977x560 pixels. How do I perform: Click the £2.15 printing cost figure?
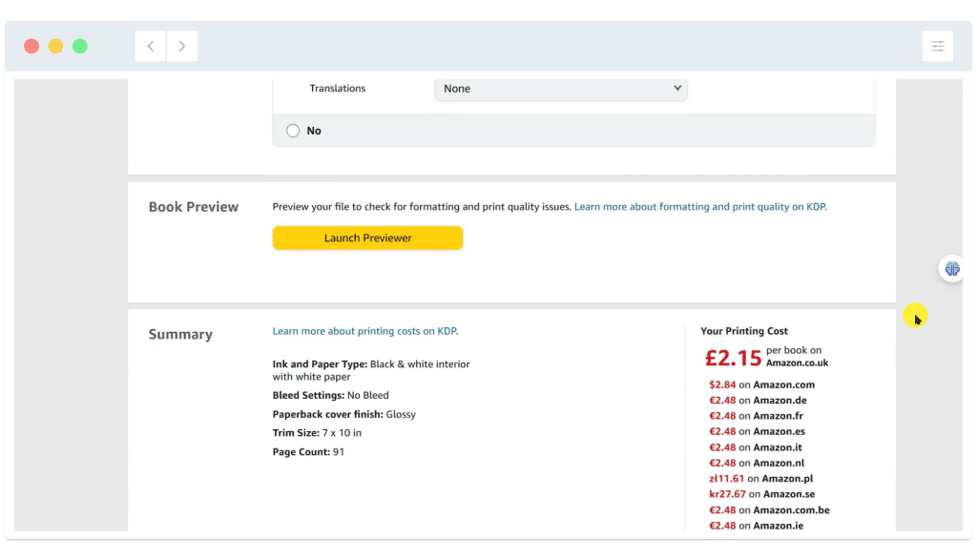coord(733,358)
